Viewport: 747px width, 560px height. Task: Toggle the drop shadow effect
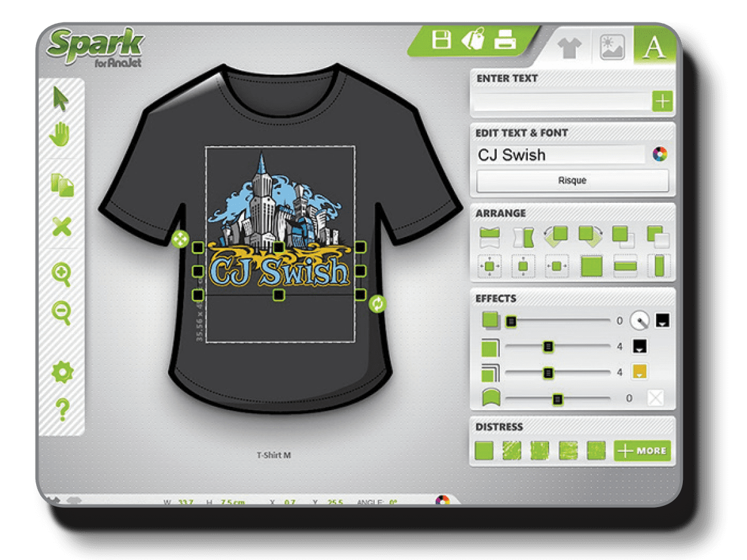(x=491, y=320)
